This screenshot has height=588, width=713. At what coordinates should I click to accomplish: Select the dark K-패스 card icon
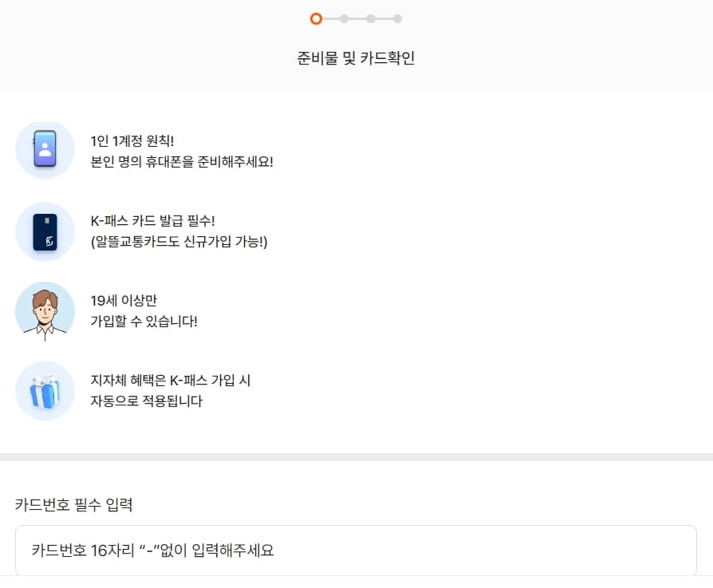[45, 231]
